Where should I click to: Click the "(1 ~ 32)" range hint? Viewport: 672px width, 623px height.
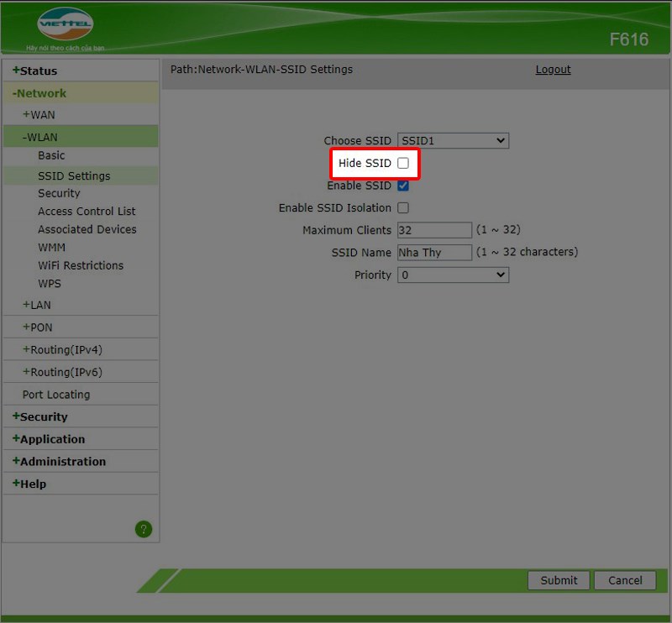(x=498, y=230)
